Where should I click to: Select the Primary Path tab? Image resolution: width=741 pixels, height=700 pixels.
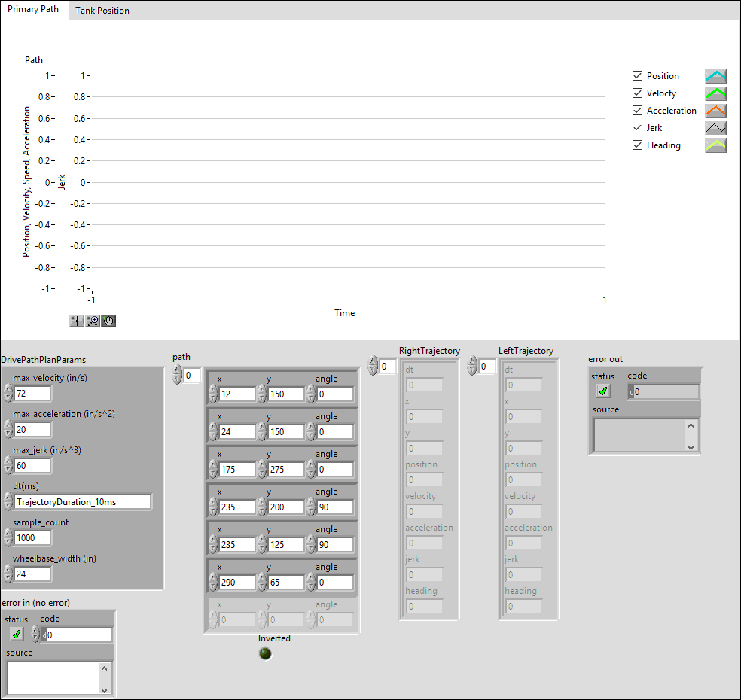33,9
